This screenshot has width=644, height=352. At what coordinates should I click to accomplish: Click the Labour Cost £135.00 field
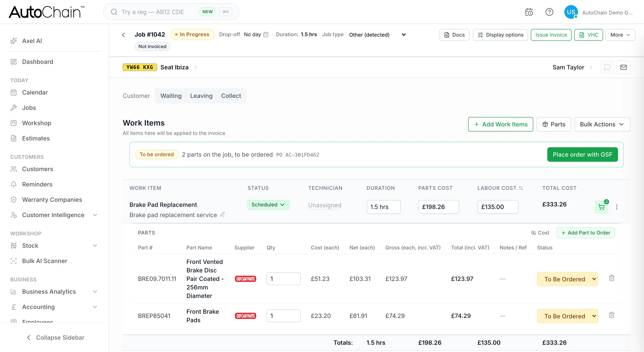[x=498, y=207]
